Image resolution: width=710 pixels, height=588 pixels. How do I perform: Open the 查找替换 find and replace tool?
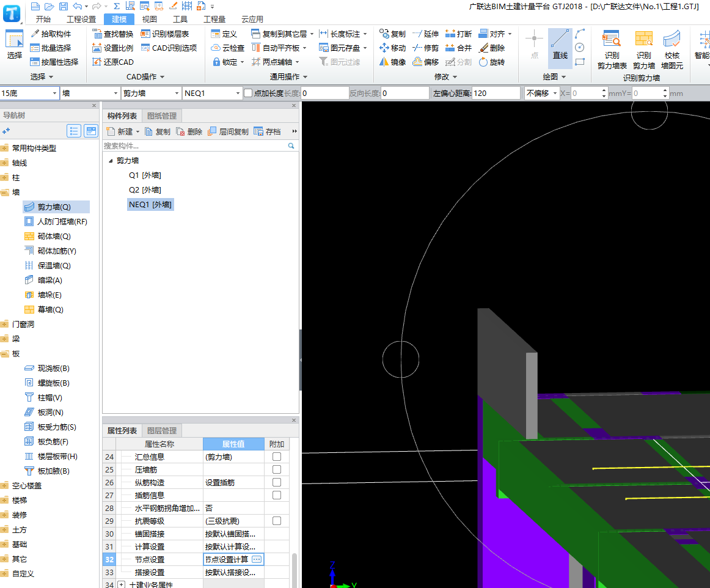click(113, 34)
